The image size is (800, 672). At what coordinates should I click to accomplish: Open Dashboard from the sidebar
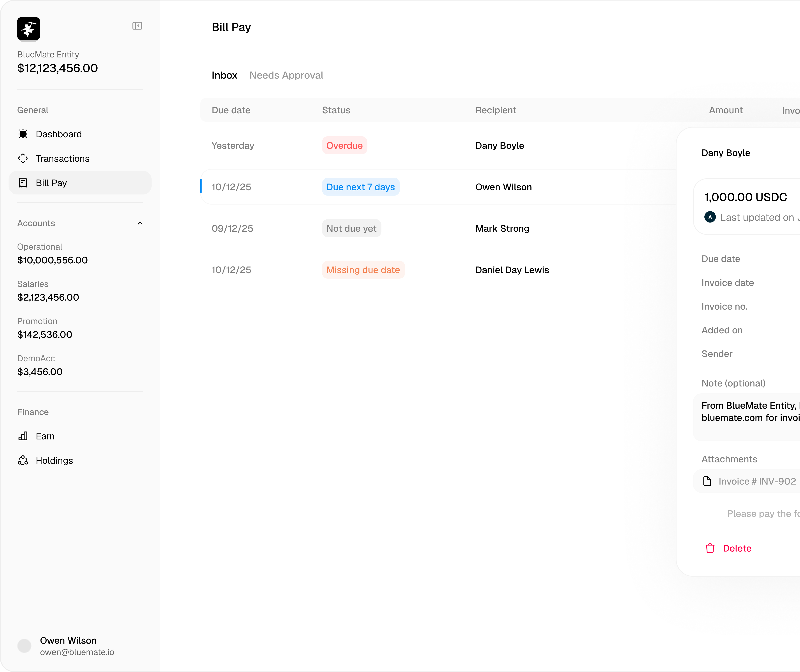click(59, 134)
